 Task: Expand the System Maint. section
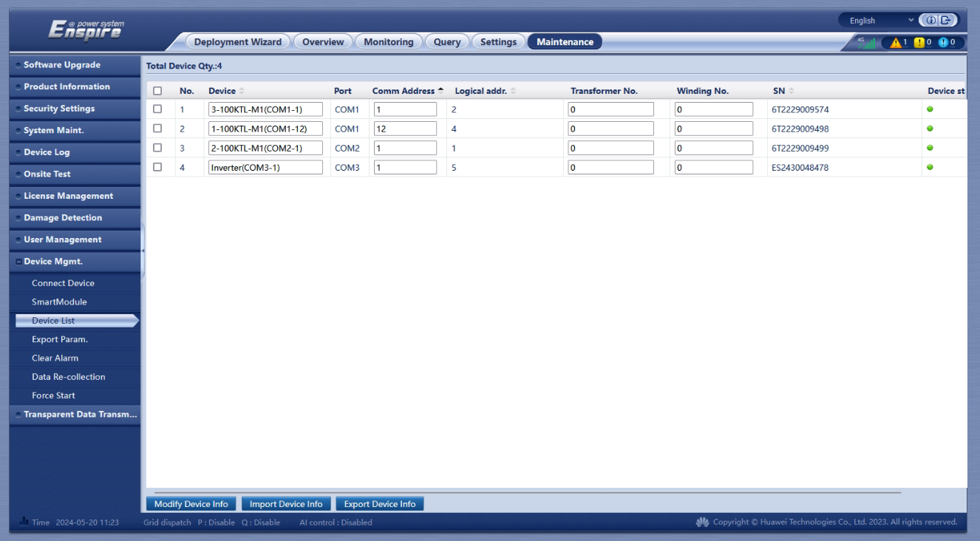75,131
